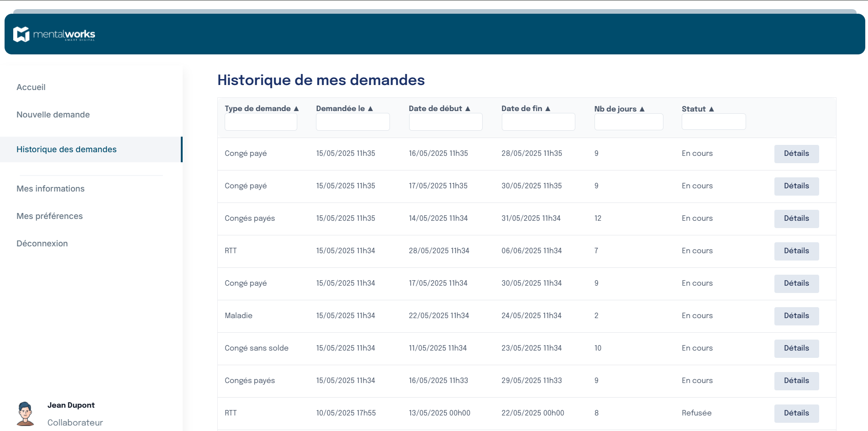This screenshot has width=868, height=431.
Task: Open Détails for the Maladie request
Action: point(796,316)
